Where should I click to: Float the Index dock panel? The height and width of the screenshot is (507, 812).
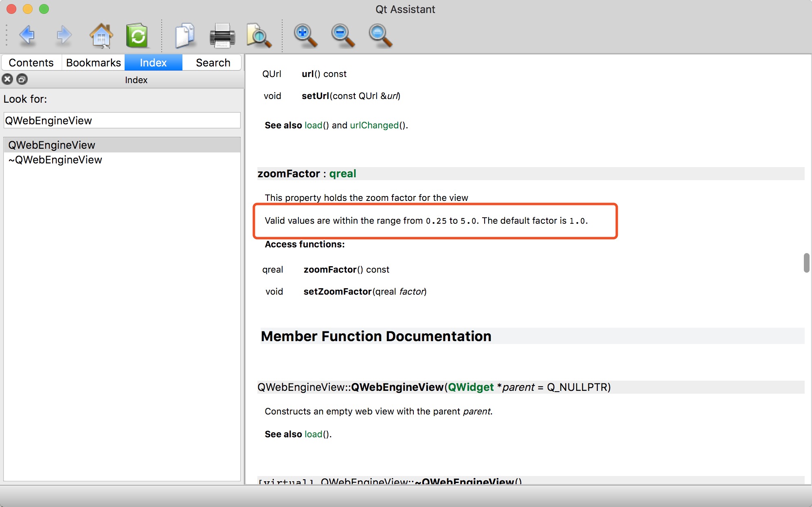[22, 79]
